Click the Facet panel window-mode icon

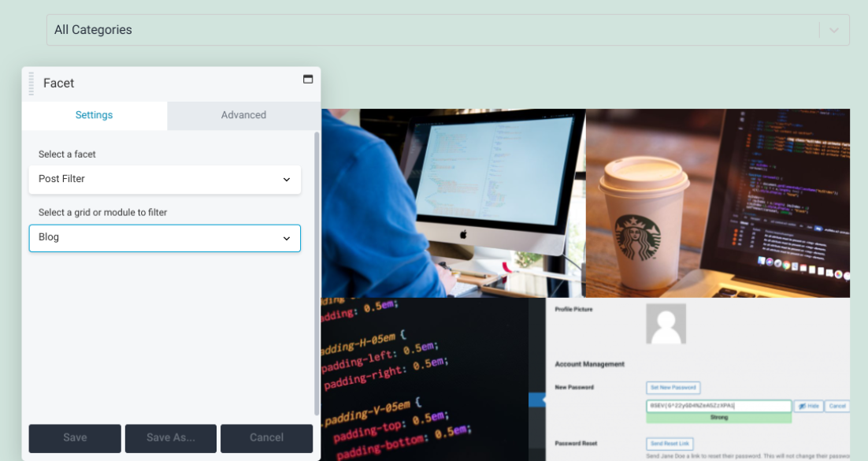(308, 80)
